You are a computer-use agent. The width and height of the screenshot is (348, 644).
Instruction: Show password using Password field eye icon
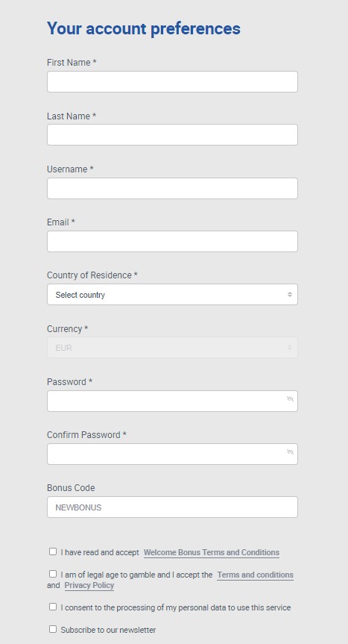tap(290, 398)
